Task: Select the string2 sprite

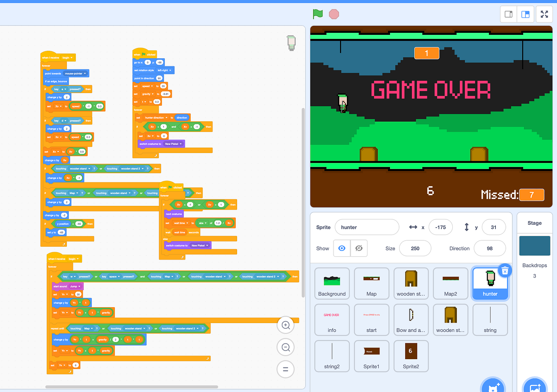Action: pos(332,356)
